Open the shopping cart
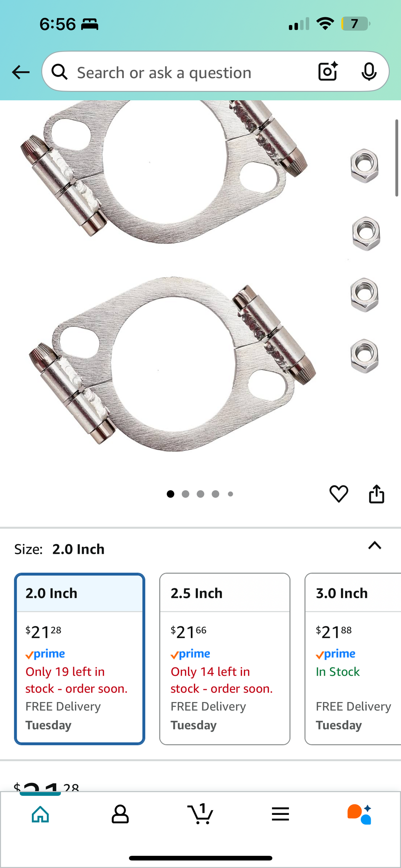401x868 pixels. pyautogui.click(x=200, y=814)
